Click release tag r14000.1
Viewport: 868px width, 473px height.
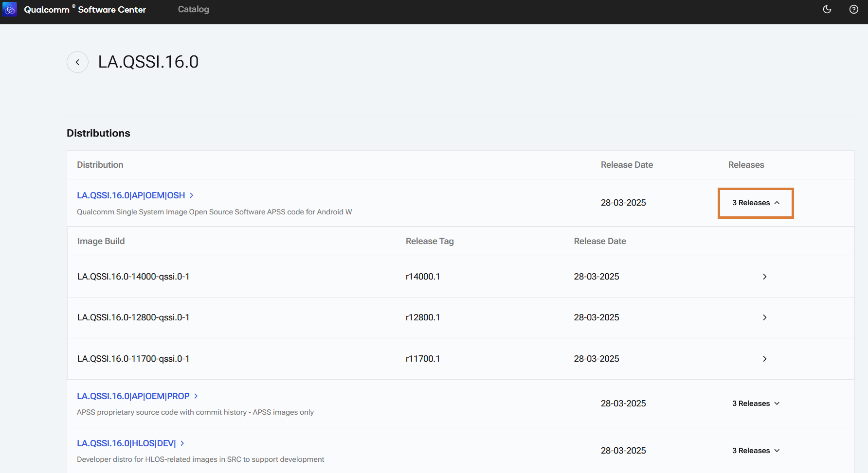423,277
